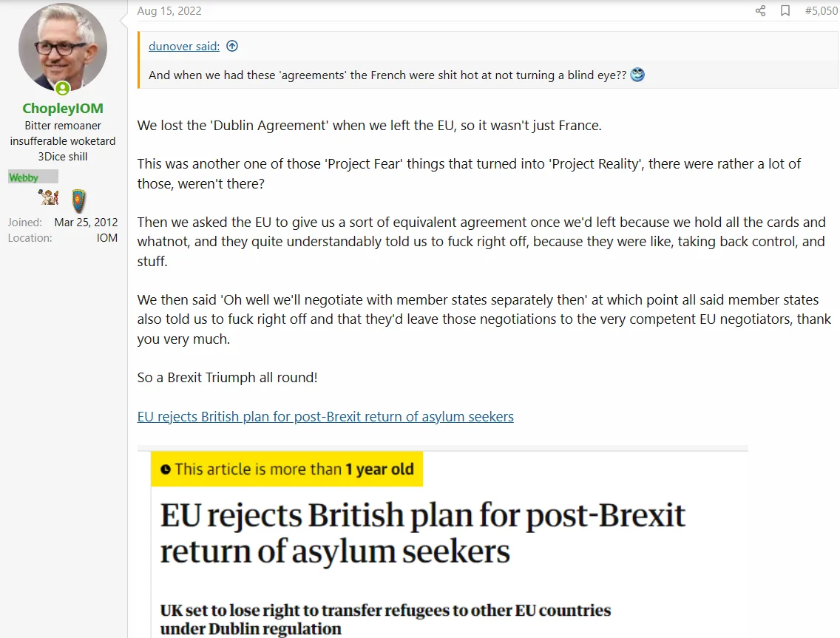Click the quoted text block from dunover
Image resolution: width=840 pixels, height=638 pixels.
click(487, 60)
